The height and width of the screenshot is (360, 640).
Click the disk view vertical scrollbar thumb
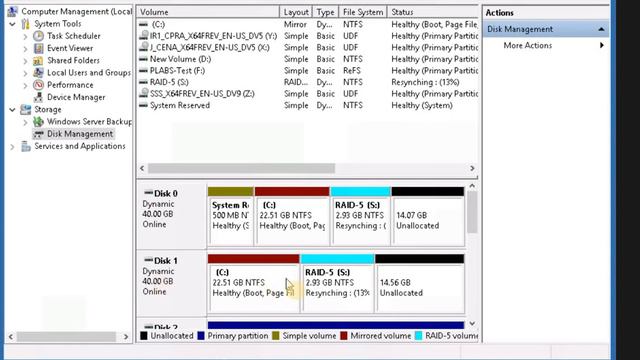[x=472, y=212]
